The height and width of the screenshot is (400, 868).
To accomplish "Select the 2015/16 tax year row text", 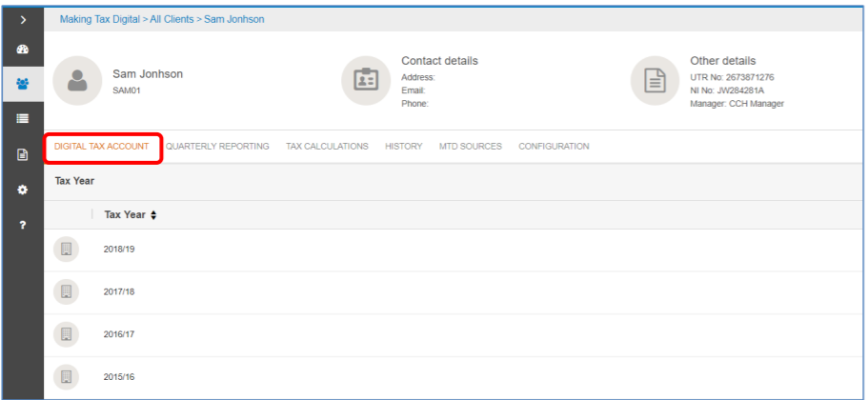I will pos(119,377).
